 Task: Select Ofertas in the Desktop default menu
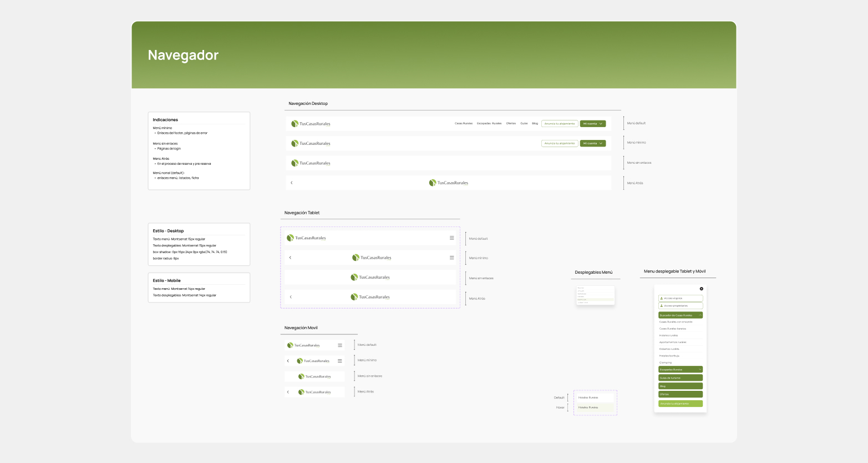(x=511, y=124)
